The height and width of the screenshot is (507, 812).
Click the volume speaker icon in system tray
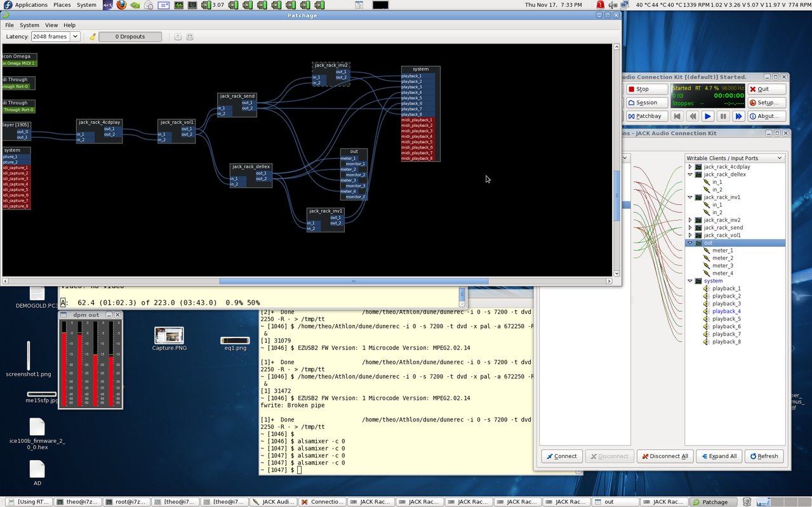612,5
